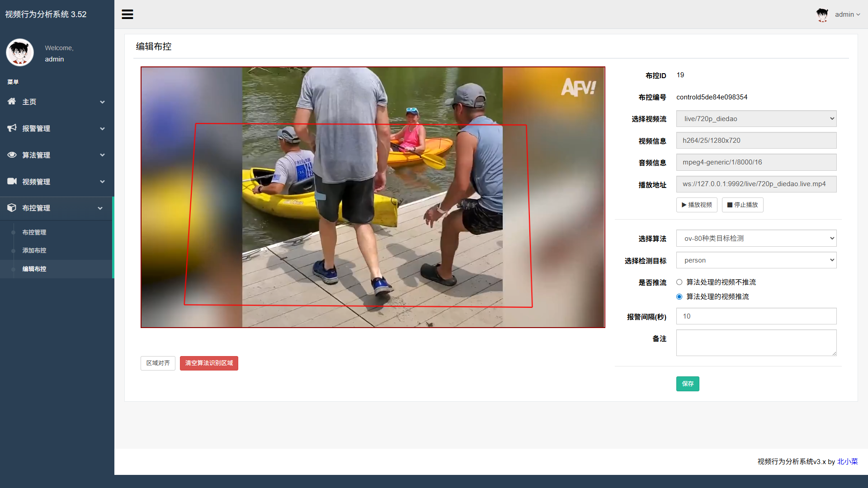
Task: Click the 报警间隔(秒) input field
Action: [756, 316]
